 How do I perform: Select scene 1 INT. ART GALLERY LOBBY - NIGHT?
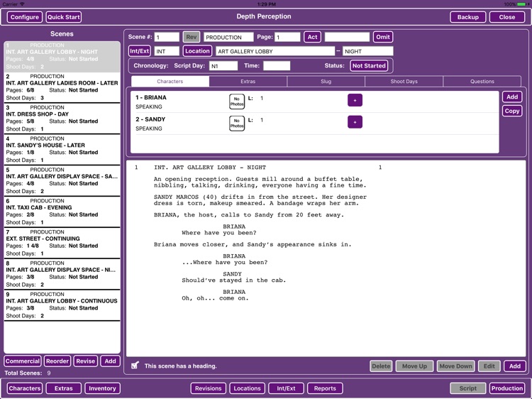[62, 56]
